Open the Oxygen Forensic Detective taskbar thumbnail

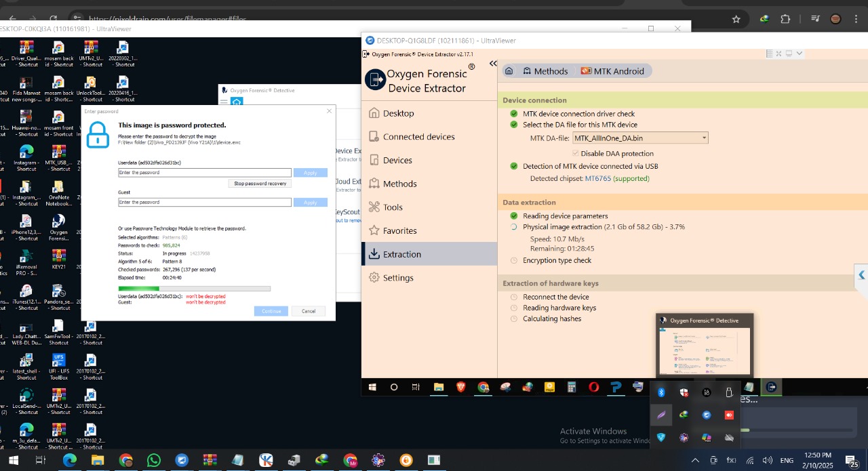(x=705, y=346)
